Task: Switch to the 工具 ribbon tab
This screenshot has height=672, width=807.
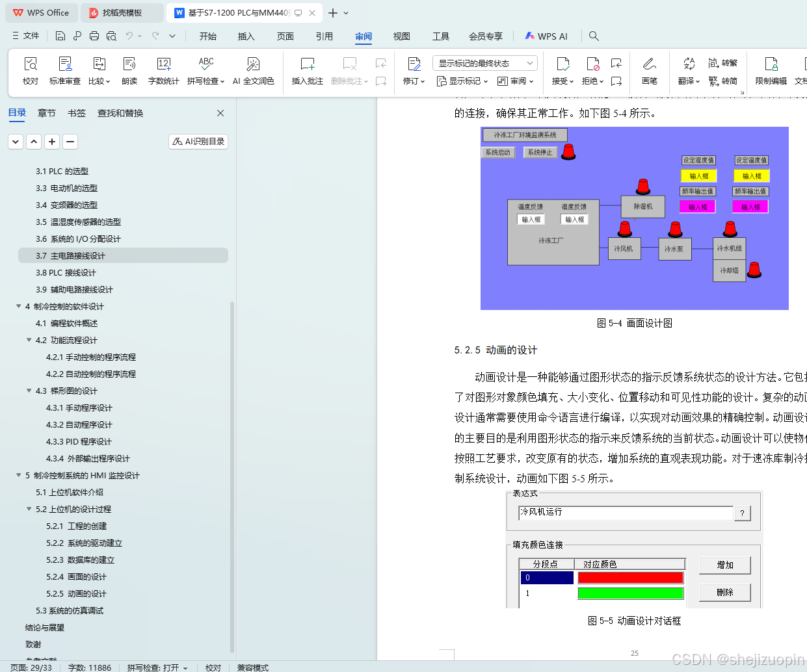Action: pyautogui.click(x=441, y=36)
